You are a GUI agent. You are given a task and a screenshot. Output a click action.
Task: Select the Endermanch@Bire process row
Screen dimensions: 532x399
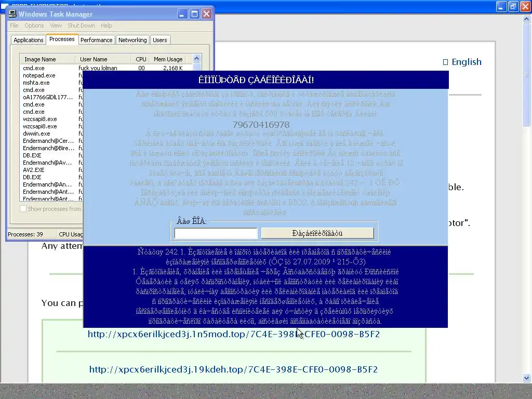tap(51, 148)
